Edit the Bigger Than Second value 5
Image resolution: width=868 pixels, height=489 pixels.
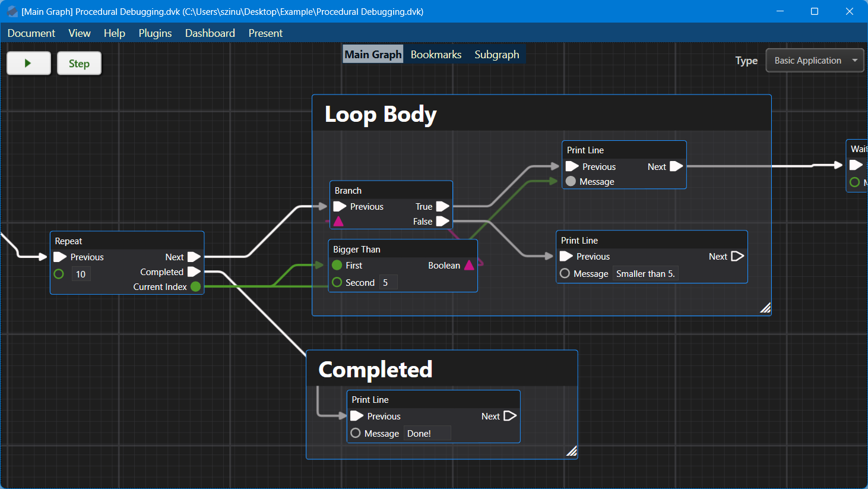(x=388, y=282)
